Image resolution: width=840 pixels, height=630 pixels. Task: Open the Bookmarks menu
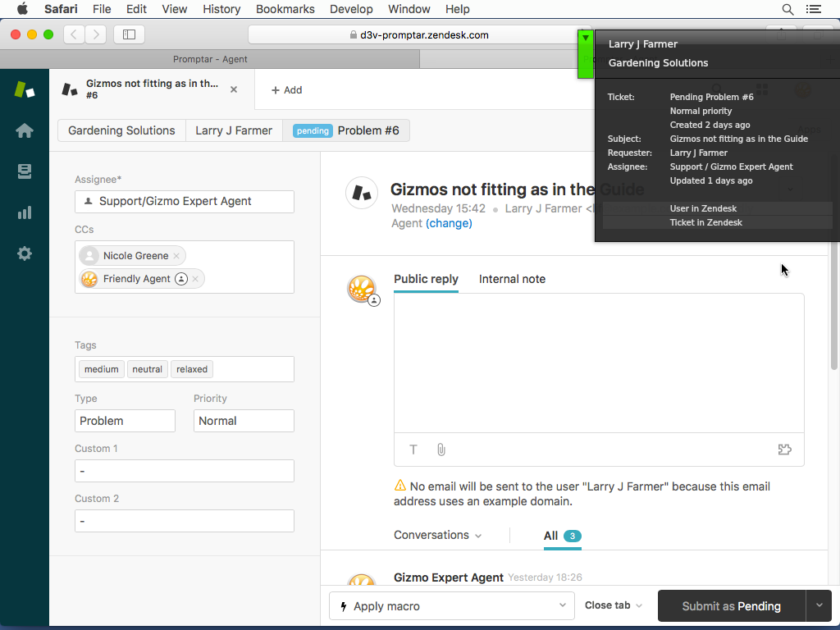[x=285, y=9]
